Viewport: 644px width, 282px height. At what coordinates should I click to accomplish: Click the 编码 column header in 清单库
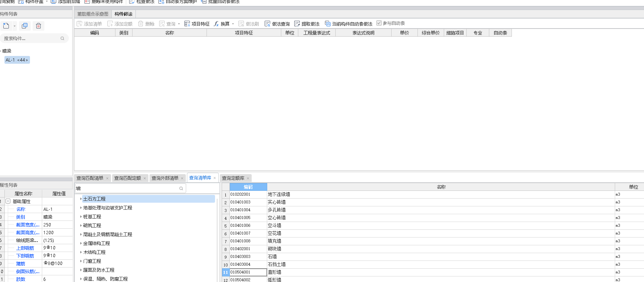click(248, 187)
